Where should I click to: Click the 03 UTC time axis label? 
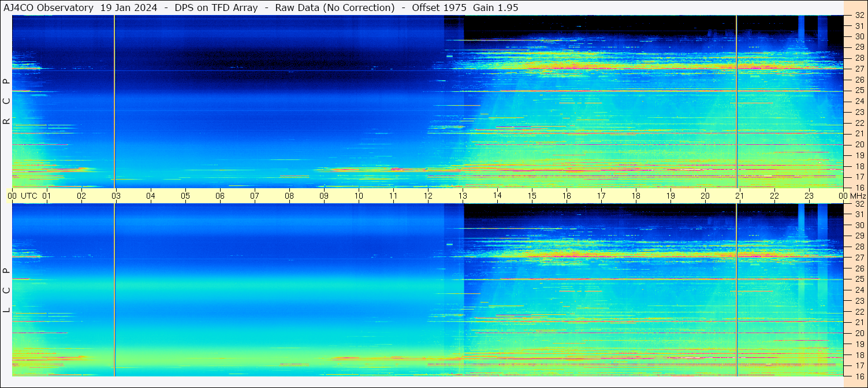pyautogui.click(x=116, y=196)
